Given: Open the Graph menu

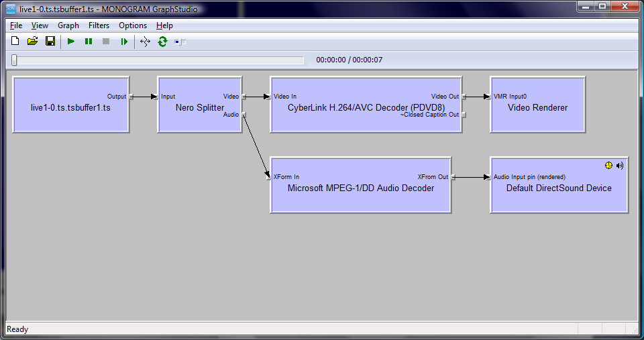Looking at the screenshot, I should [68, 25].
